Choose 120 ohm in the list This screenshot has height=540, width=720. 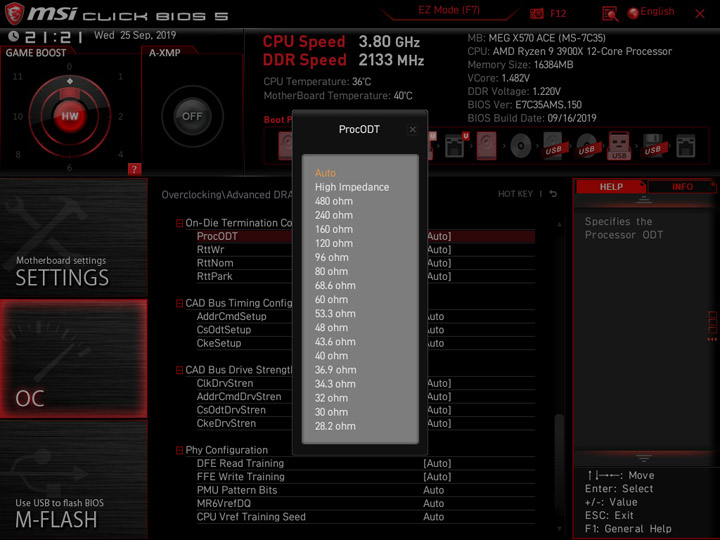(x=334, y=243)
